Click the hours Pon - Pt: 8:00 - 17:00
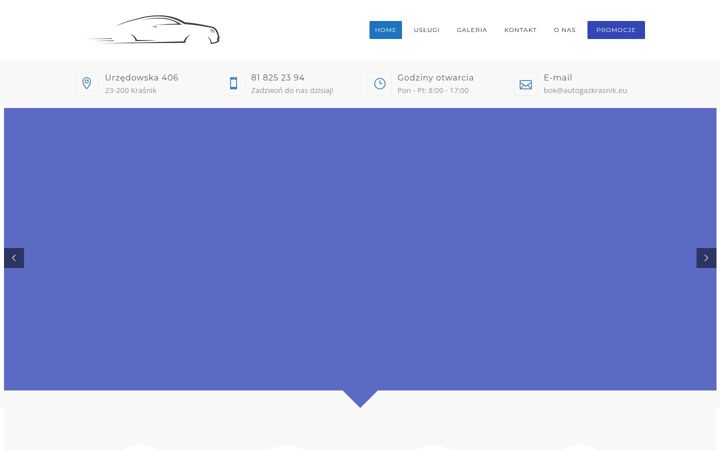 (x=433, y=90)
